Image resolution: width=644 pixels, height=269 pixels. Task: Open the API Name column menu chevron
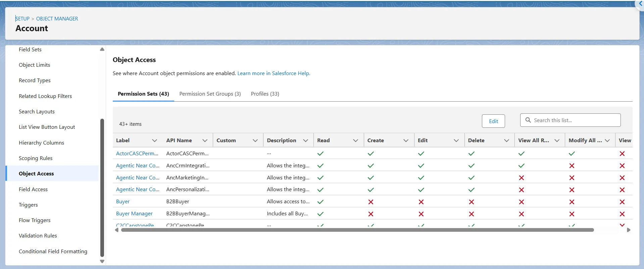coord(205,141)
